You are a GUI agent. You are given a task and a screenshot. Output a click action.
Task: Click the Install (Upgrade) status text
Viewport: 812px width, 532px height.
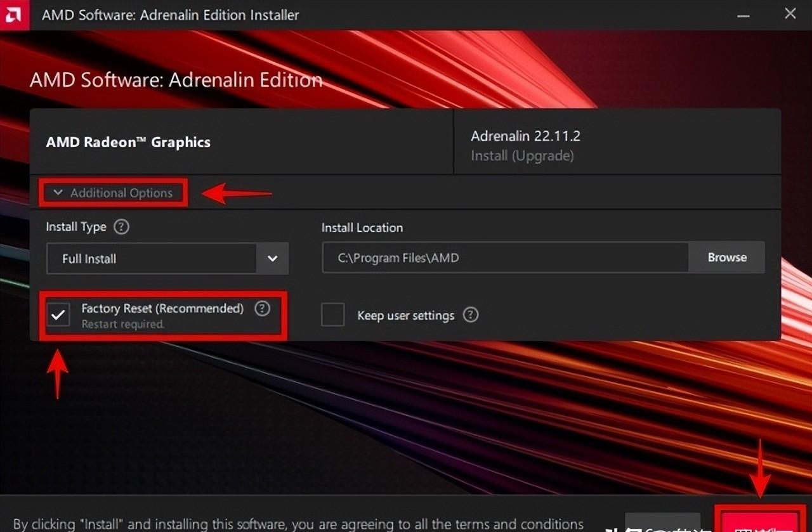[x=522, y=155]
